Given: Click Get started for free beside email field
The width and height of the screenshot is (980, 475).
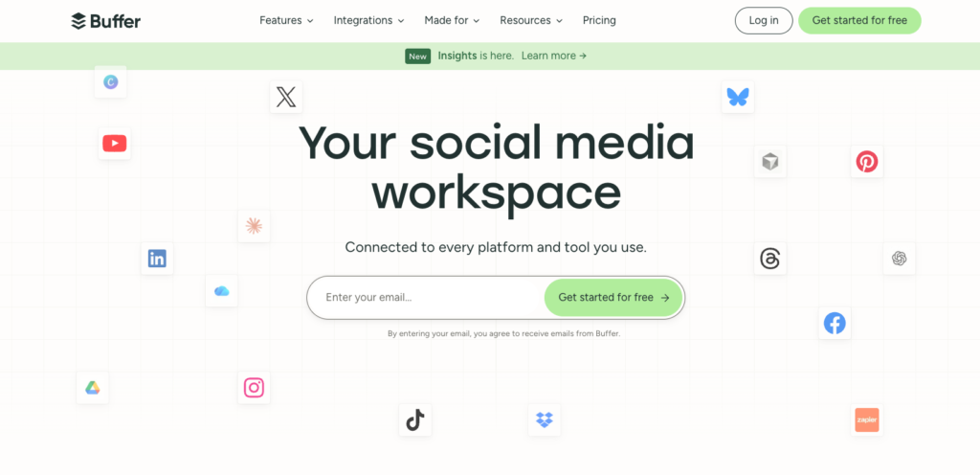Looking at the screenshot, I should coord(613,298).
